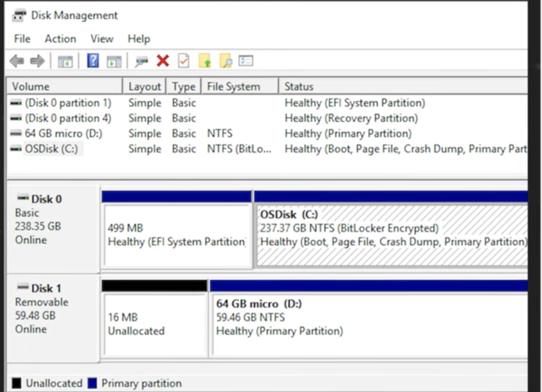The image size is (542, 392).
Task: Click the drive icon beside OSDisk (C:) row
Action: click(16, 149)
